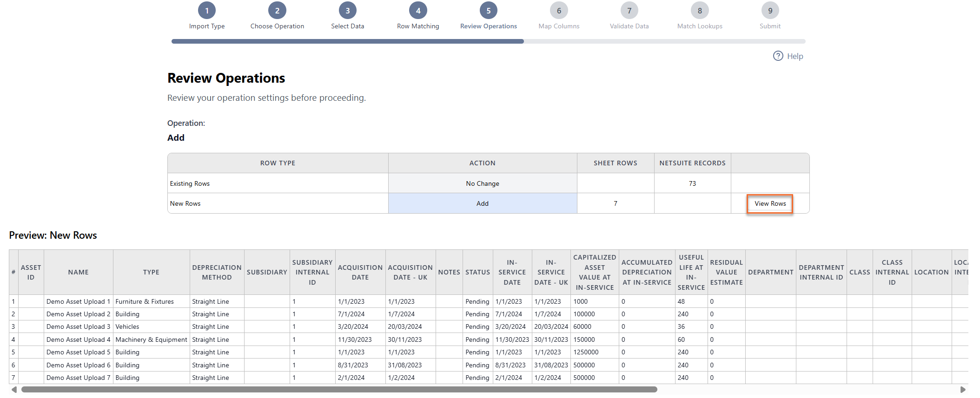Select step 3 Select Data circle
980x398 pixels.
pyautogui.click(x=348, y=11)
